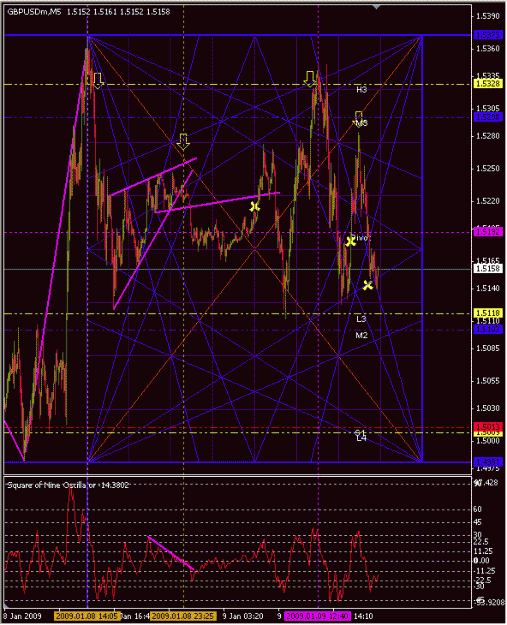The image size is (507, 625).
Task: Click the magenta trendline on the oscillator panel
Action: [171, 553]
